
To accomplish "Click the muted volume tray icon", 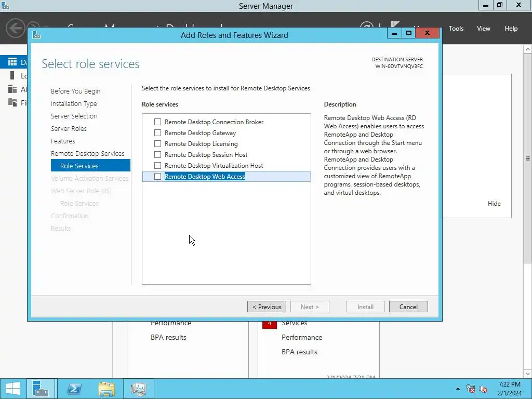I will pyautogui.click(x=483, y=389).
